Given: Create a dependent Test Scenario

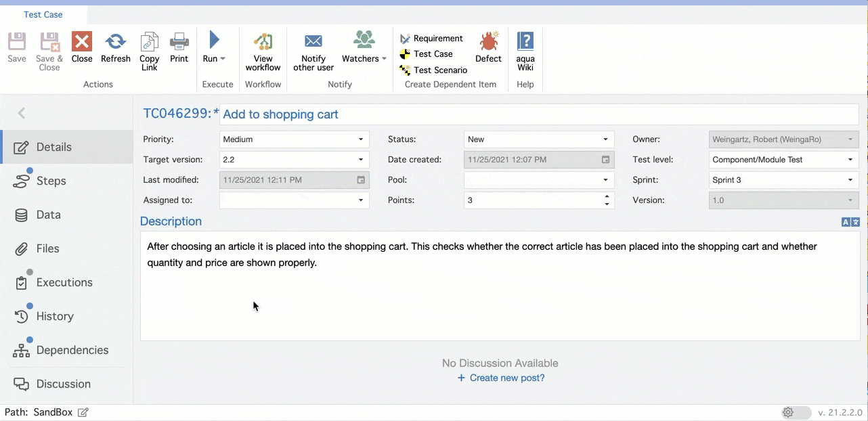Looking at the screenshot, I should click(x=440, y=70).
